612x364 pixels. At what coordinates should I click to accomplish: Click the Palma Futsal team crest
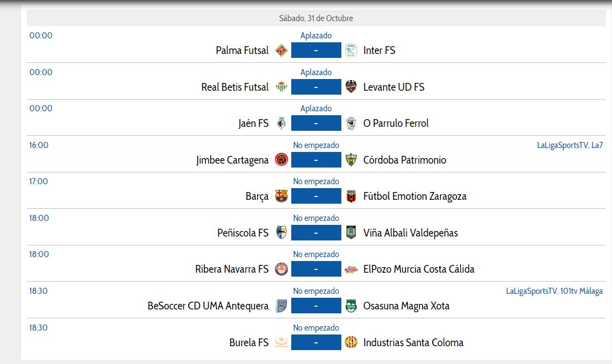(x=282, y=50)
